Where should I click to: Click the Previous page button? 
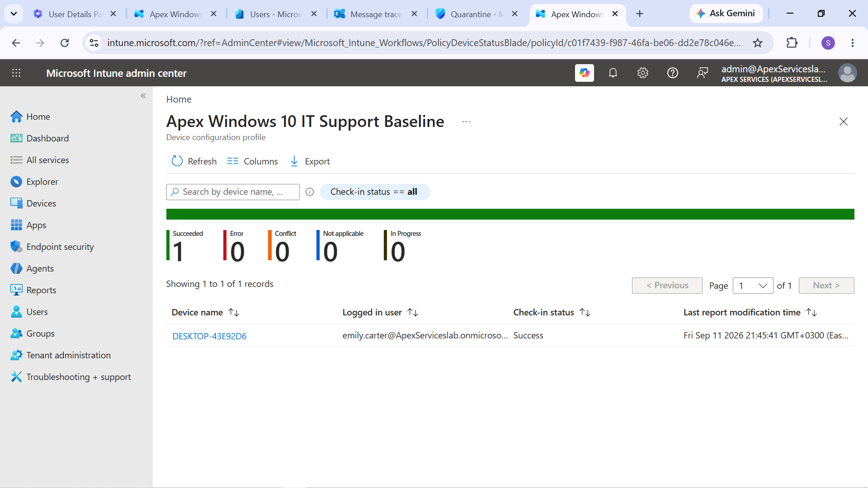click(667, 286)
